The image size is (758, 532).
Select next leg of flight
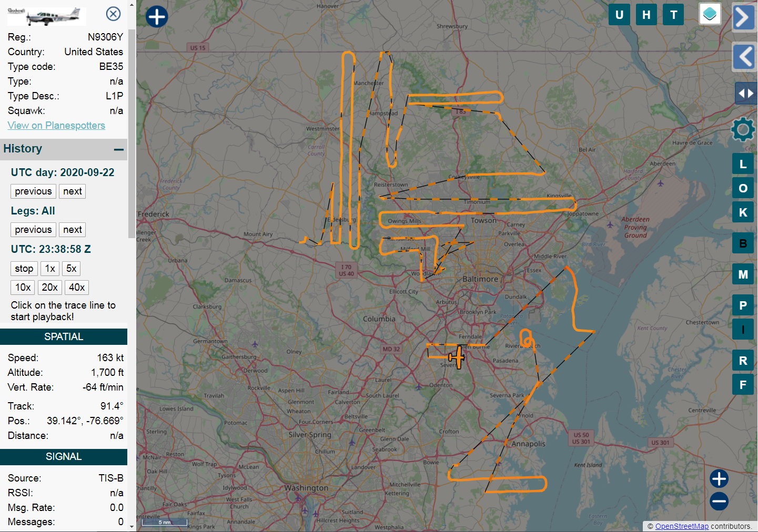click(72, 230)
